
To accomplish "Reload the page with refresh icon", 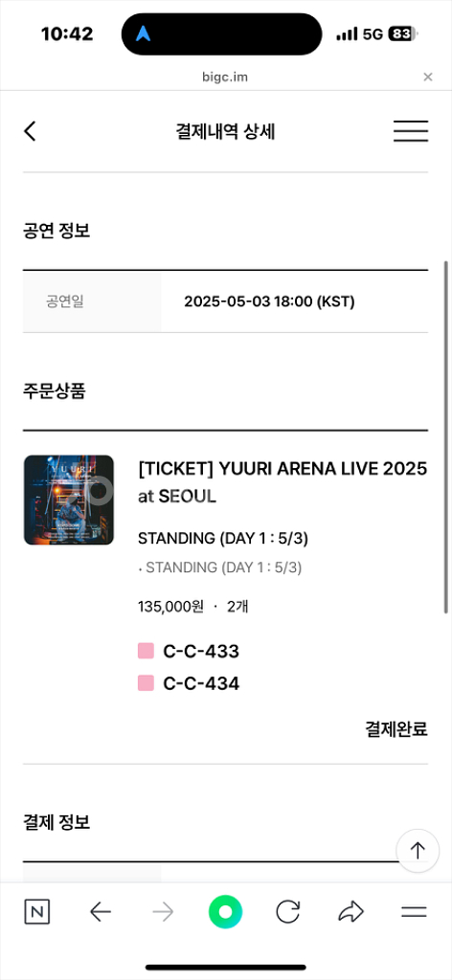I will [287, 912].
